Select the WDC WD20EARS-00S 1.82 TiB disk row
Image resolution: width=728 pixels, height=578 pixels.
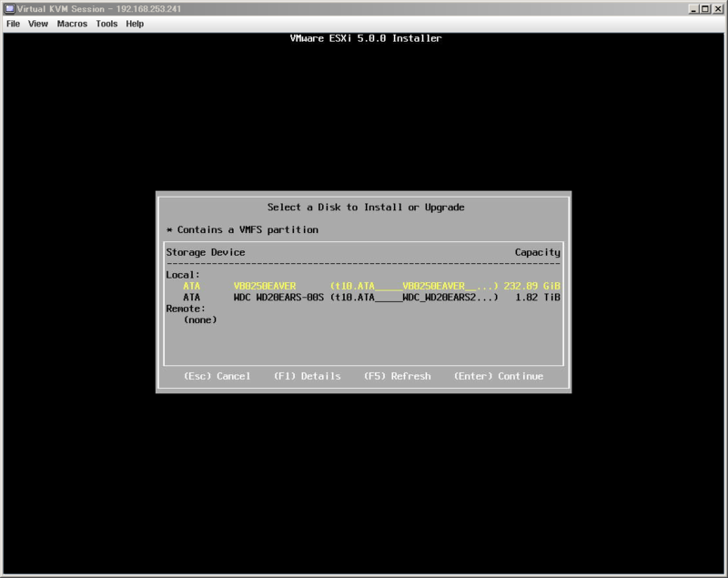click(x=363, y=297)
